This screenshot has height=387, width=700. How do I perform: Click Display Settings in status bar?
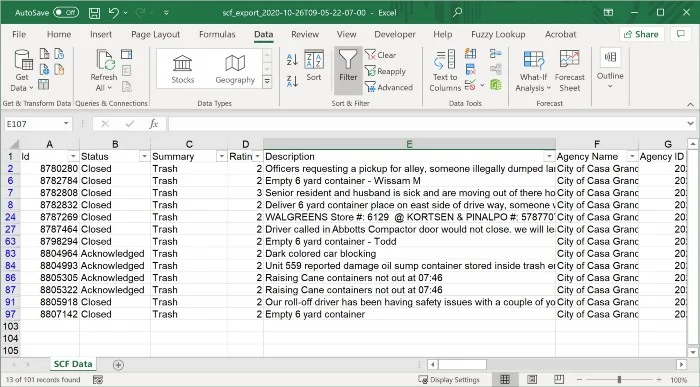449,380
